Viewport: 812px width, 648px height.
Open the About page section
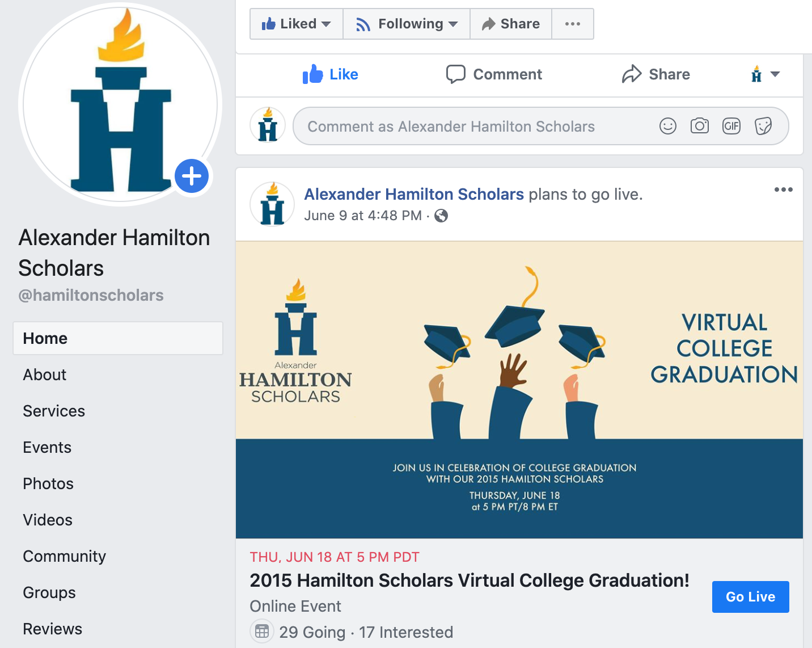tap(45, 375)
